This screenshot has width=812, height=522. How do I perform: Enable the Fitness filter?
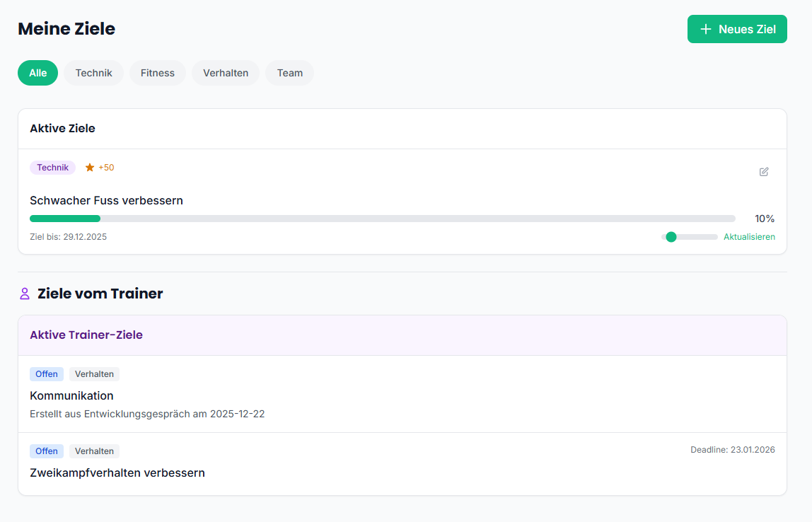(x=157, y=73)
